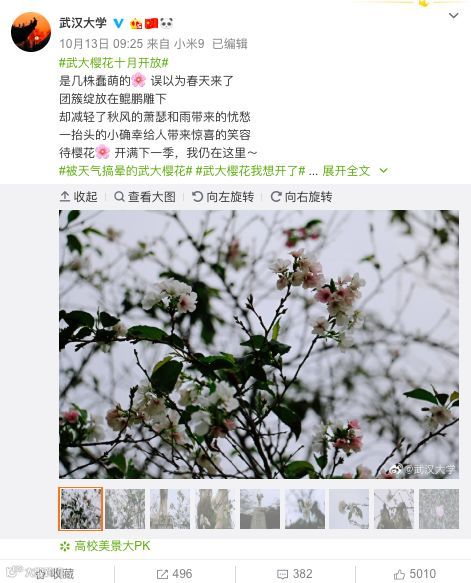Collapse the image viewer with 收起

[x=79, y=197]
